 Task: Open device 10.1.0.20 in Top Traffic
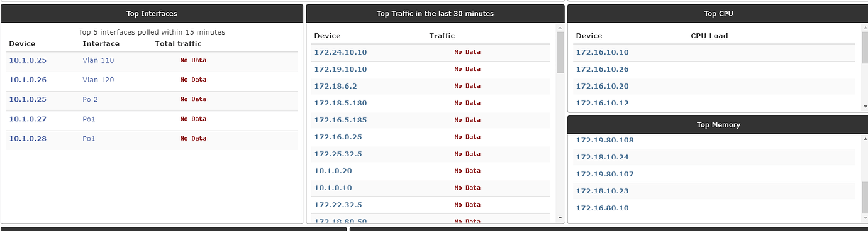tap(333, 171)
